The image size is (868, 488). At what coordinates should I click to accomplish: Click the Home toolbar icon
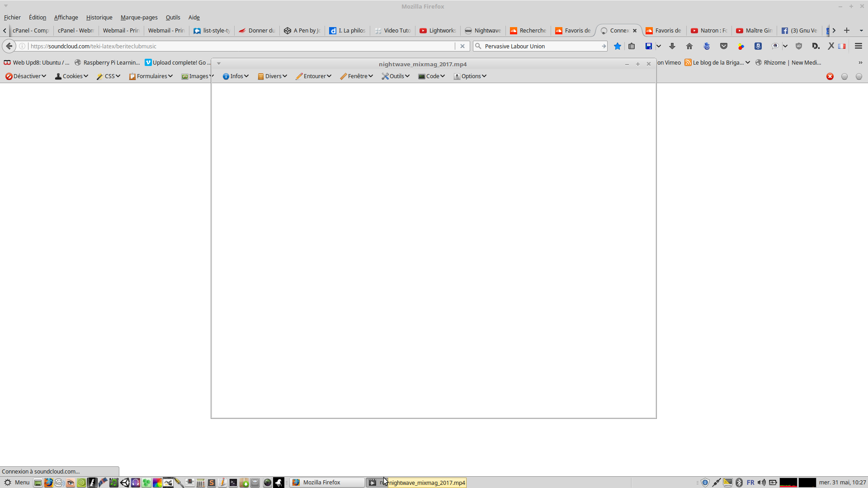[689, 46]
